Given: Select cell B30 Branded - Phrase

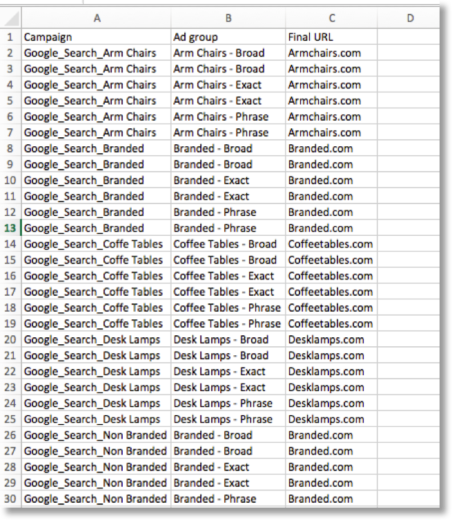Looking at the screenshot, I should (228, 499).
